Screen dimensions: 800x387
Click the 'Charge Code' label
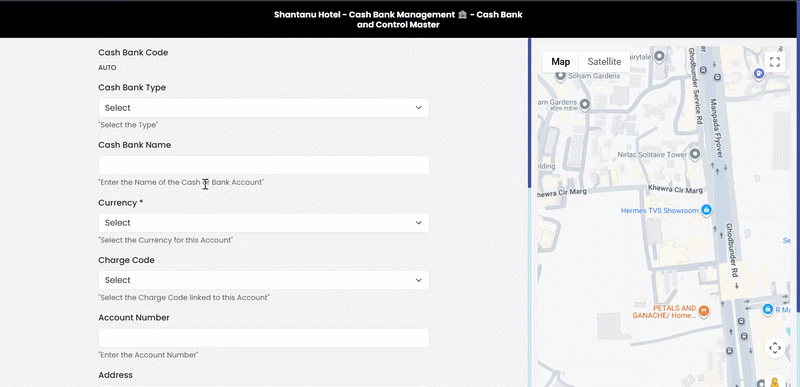pos(126,260)
